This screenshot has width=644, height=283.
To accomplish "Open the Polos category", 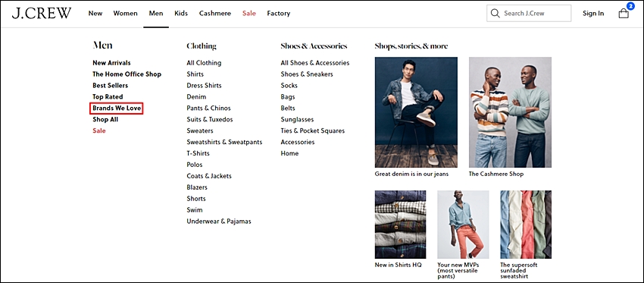I will pos(195,165).
